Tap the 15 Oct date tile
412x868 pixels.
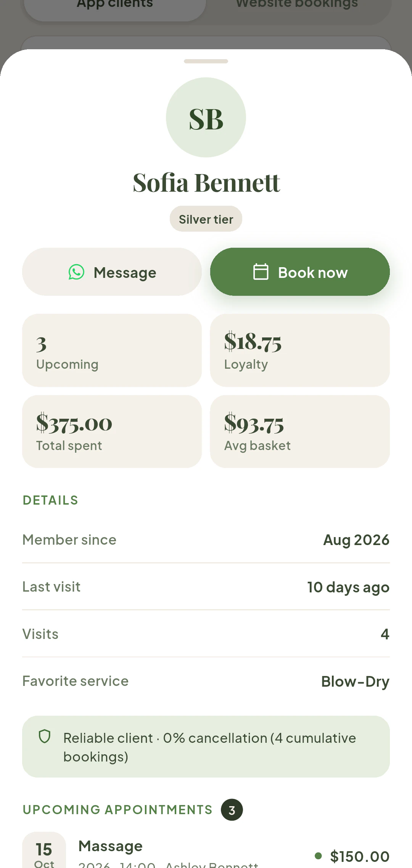(44, 851)
